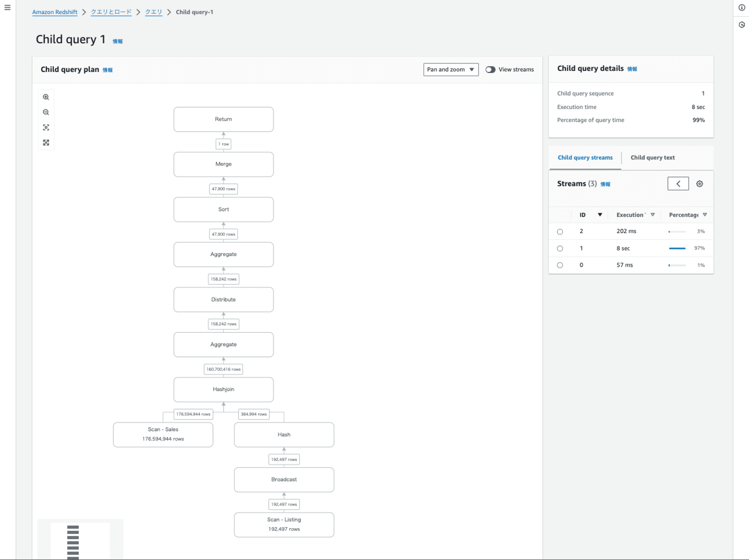The height and width of the screenshot is (560, 749).
Task: Open the Pan and zoom dropdown
Action: 451,70
